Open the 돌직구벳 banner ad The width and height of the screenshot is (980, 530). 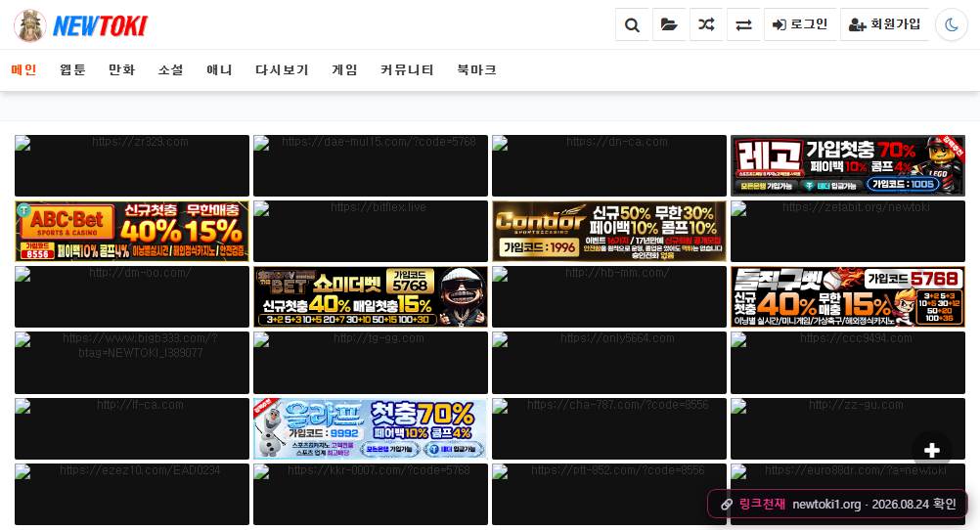tap(848, 297)
